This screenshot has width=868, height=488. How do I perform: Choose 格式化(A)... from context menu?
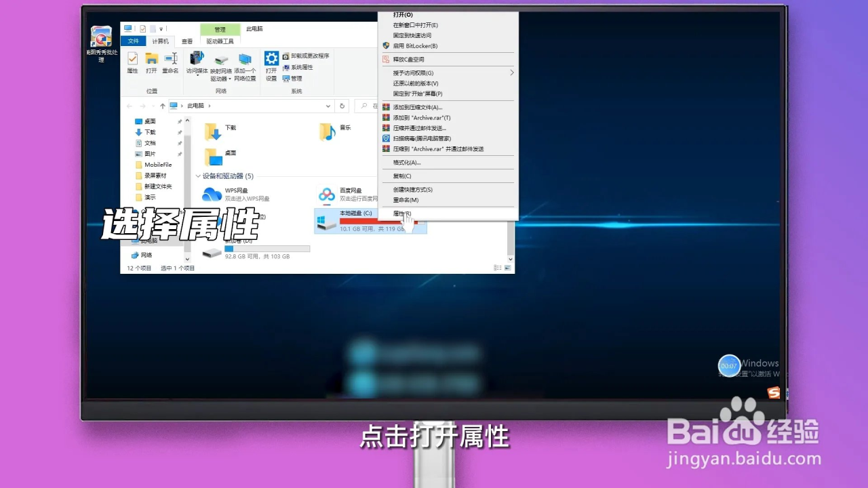(x=407, y=163)
